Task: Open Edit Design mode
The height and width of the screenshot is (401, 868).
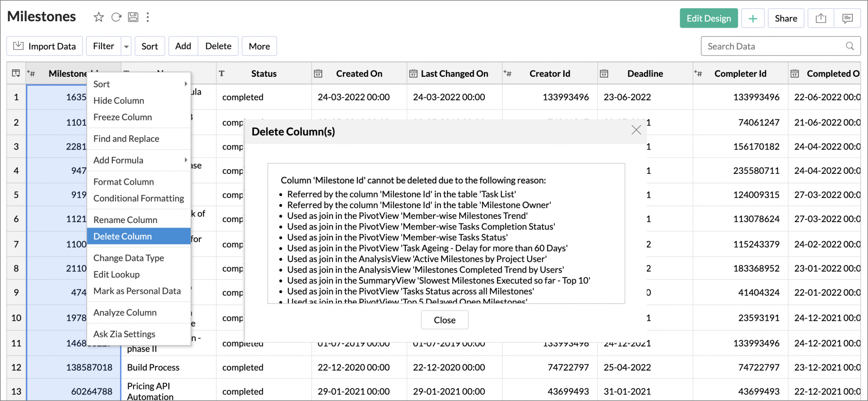Action: pyautogui.click(x=709, y=18)
